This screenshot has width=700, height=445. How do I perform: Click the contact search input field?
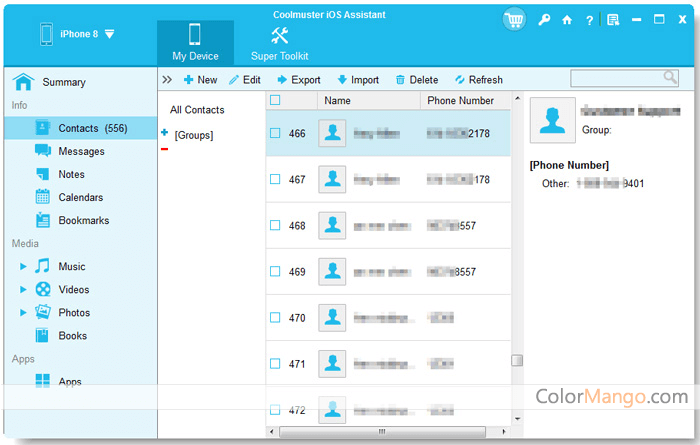pos(615,77)
